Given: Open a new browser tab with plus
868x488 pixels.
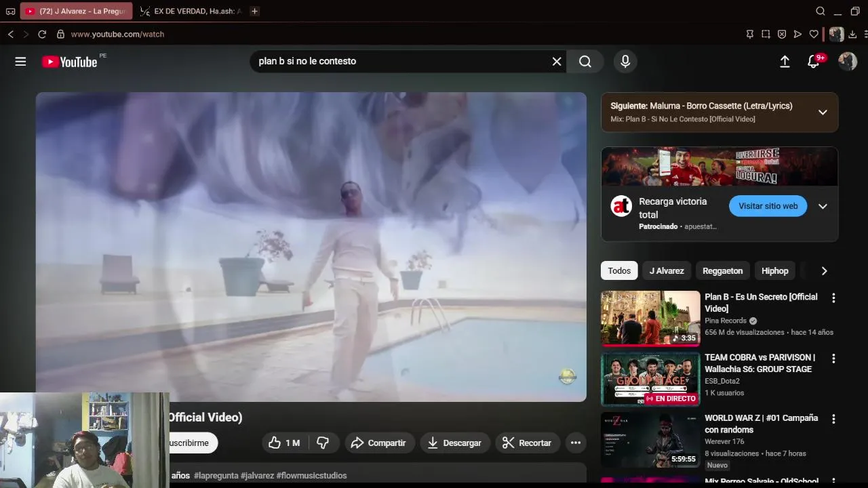Looking at the screenshot, I should (x=254, y=11).
